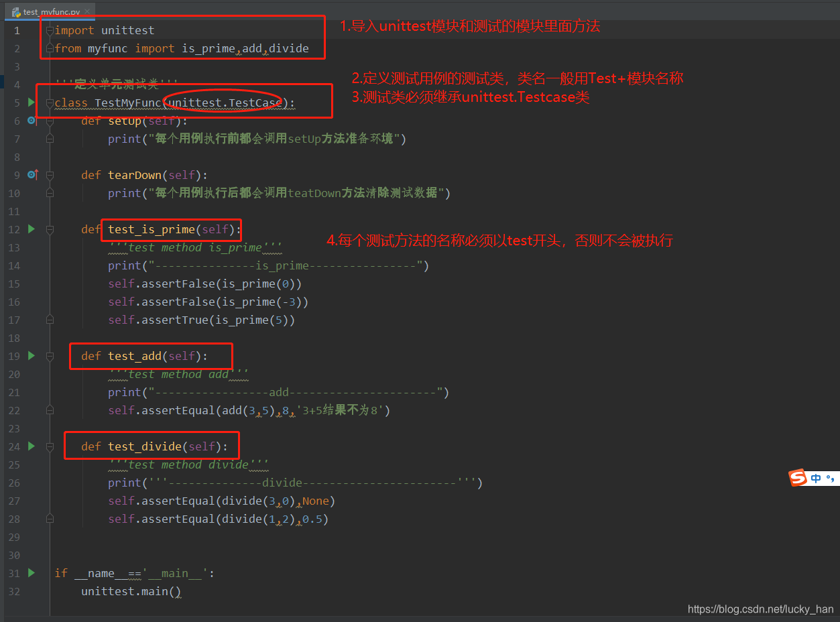Click 'unittest.main()' call on line 32
Image resolution: width=840 pixels, height=622 pixels.
coord(131,591)
